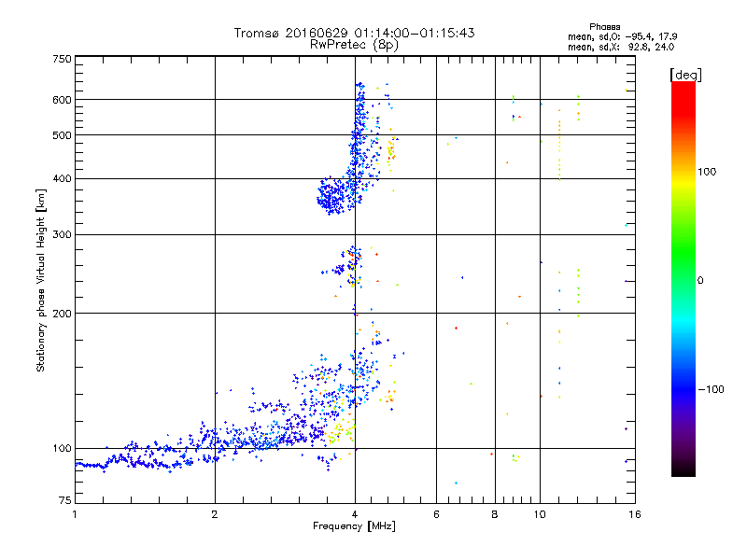Image resolution: width=747 pixels, height=560 pixels.
Task: Click the x-axis tick label '8'
Action: point(495,514)
